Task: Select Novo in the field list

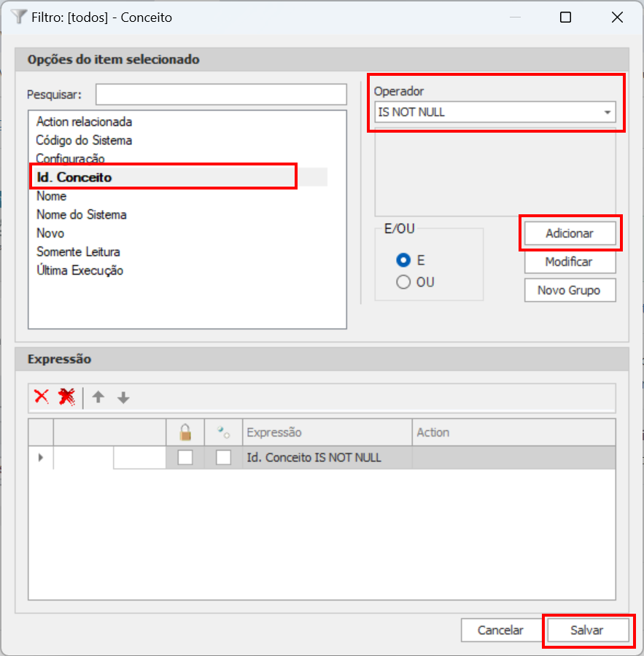Action: 50,233
